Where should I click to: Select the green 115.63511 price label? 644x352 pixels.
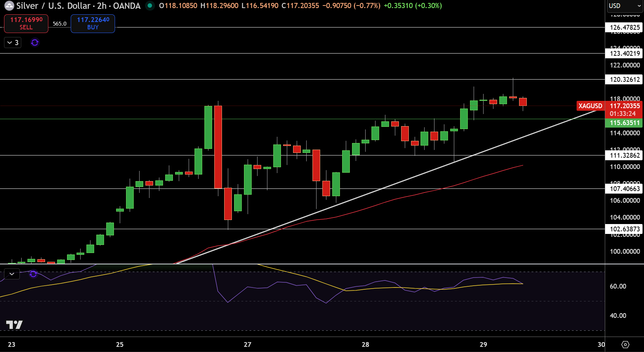click(624, 123)
